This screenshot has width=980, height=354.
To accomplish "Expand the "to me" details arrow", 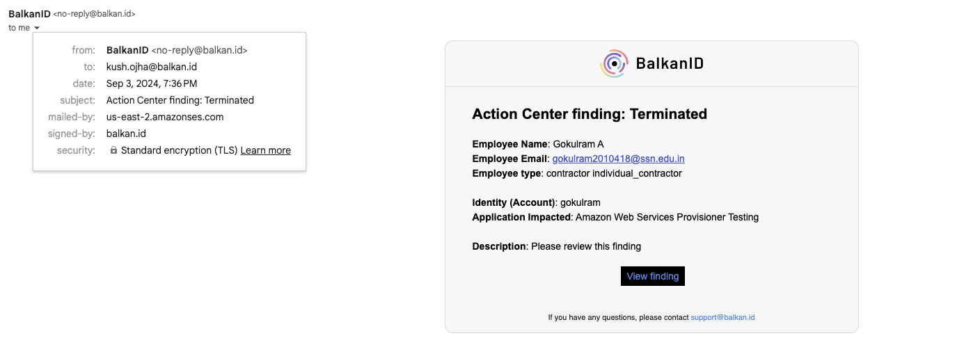I will 37,28.
